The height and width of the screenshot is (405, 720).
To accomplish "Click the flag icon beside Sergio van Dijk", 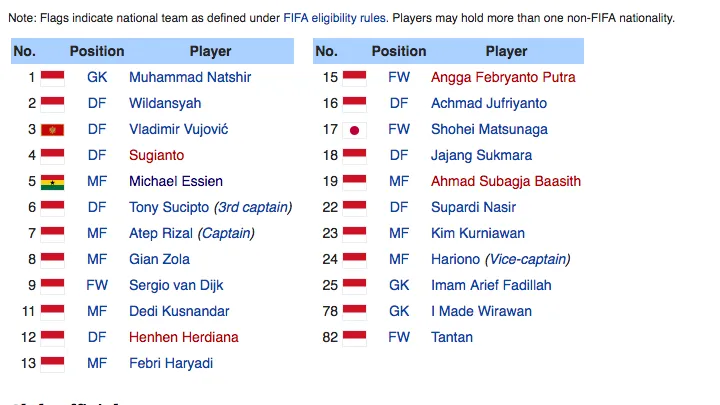I will pyautogui.click(x=53, y=285).
